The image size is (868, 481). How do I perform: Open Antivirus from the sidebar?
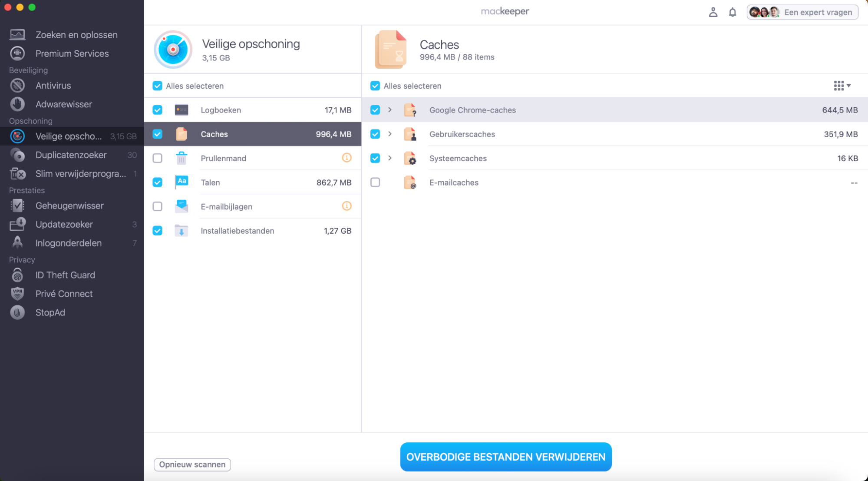click(53, 86)
